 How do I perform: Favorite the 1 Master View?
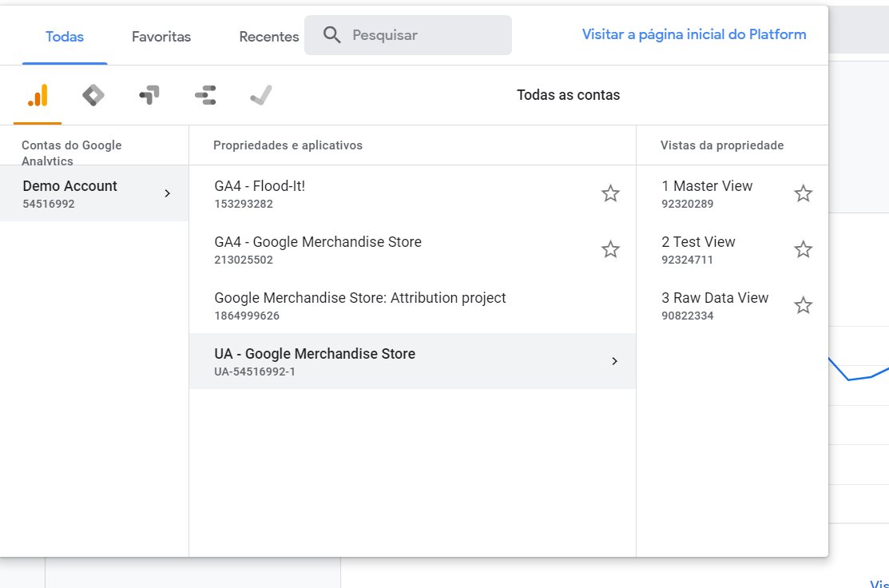804,193
